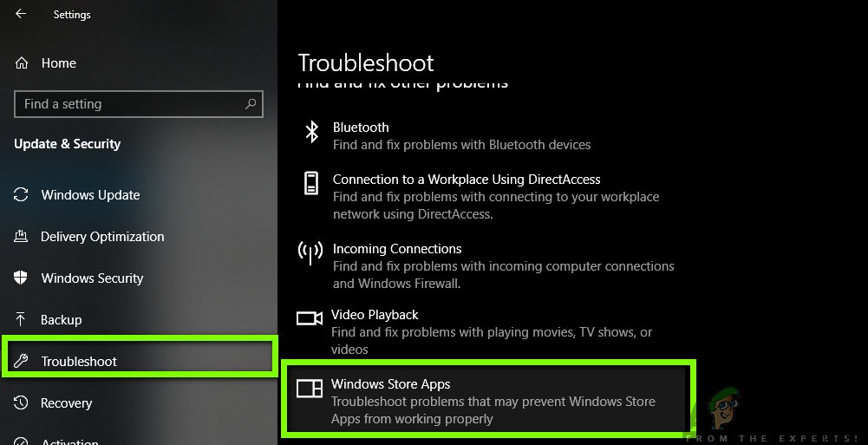
Task: Click the Backup arrow icon
Action: coord(23,320)
